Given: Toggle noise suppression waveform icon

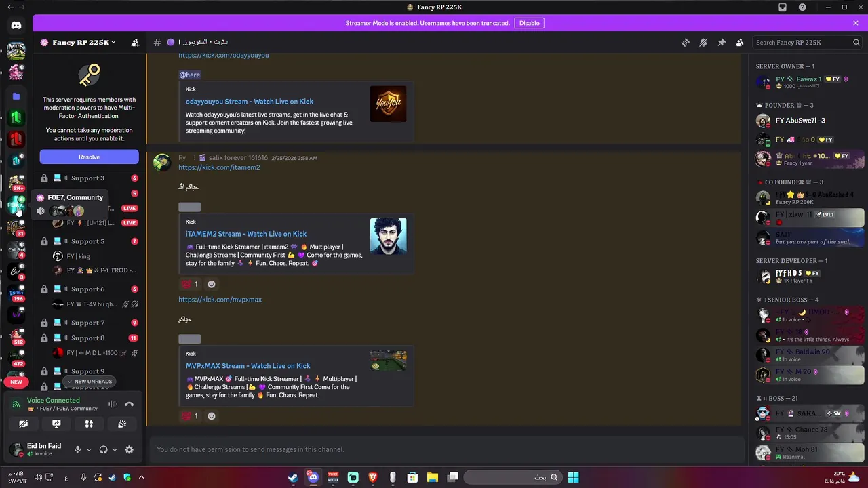Looking at the screenshot, I should click(113, 404).
